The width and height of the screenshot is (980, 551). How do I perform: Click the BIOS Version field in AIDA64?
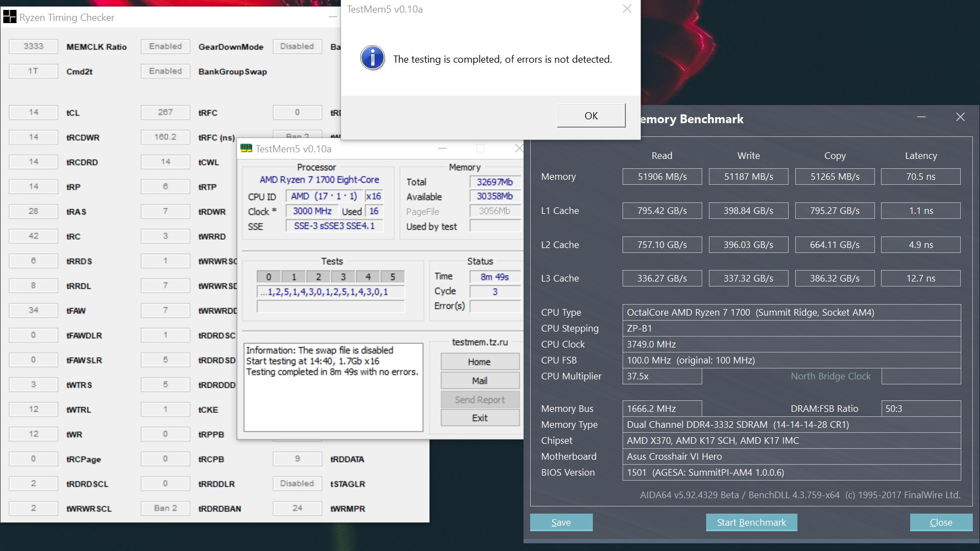pos(792,472)
